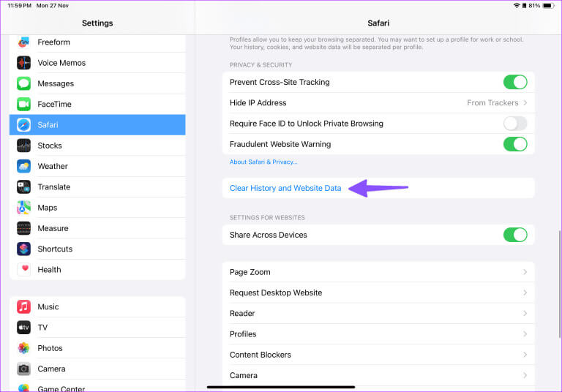Select Weather in the Settings sidebar
This screenshot has height=392, width=562.
point(97,166)
